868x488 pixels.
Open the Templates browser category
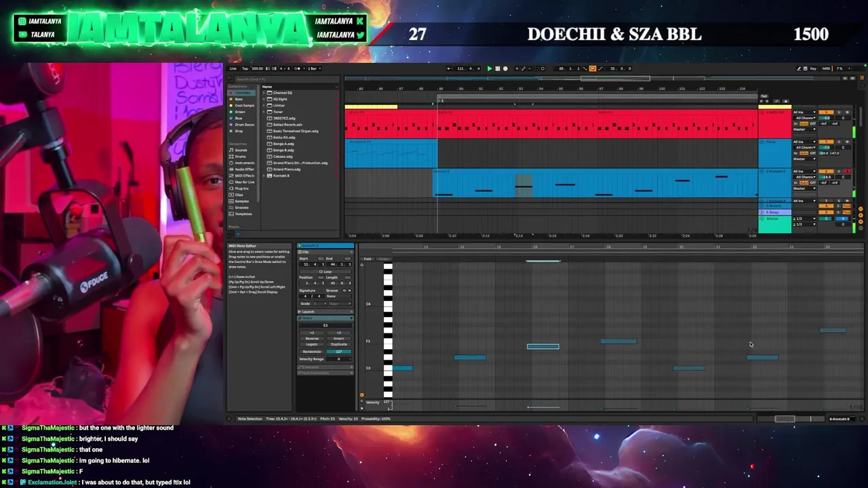coord(242,213)
